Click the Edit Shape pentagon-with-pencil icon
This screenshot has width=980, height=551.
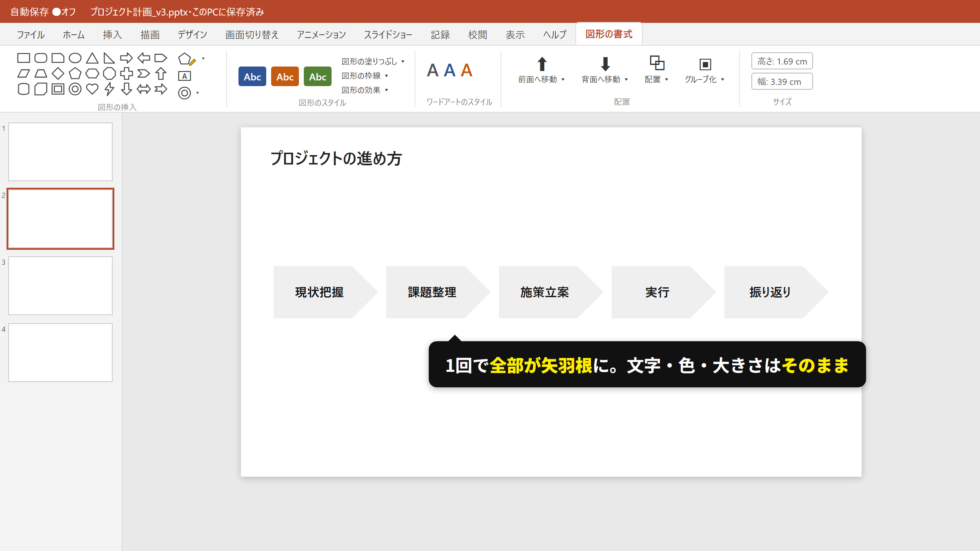(x=187, y=59)
